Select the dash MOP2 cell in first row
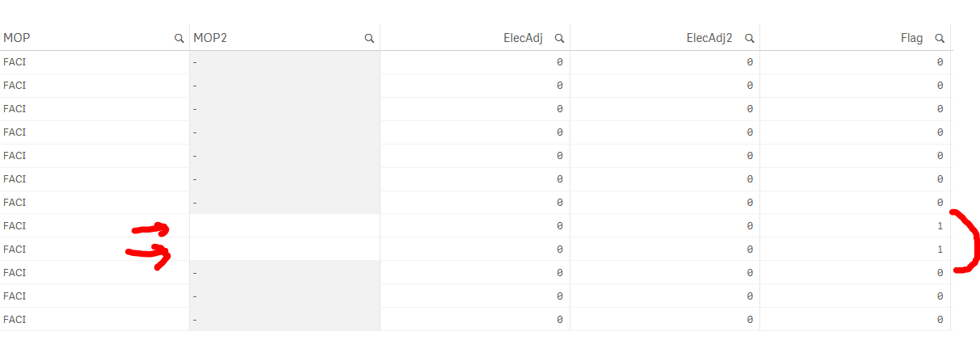Screen dimensions: 980x344 click(196, 61)
